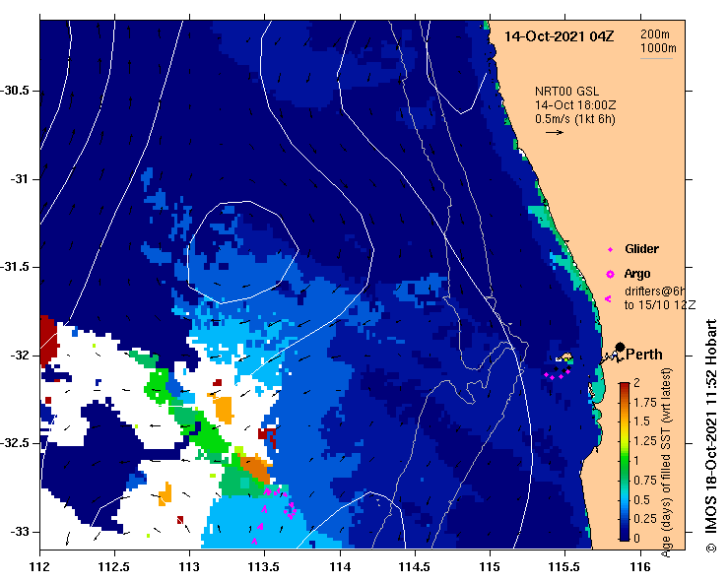Click the 116 longitude axis label
Image resolution: width=728 pixels, height=583 pixels.
[640, 567]
